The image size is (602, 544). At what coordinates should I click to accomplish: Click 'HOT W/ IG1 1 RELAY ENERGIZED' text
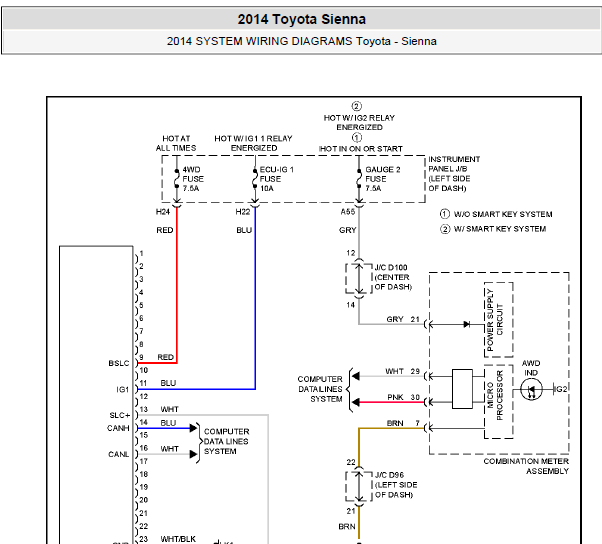pos(253,143)
